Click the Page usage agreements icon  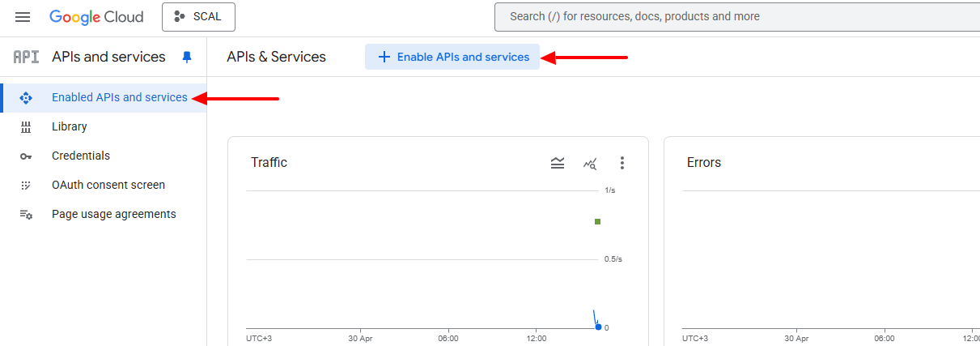point(26,215)
